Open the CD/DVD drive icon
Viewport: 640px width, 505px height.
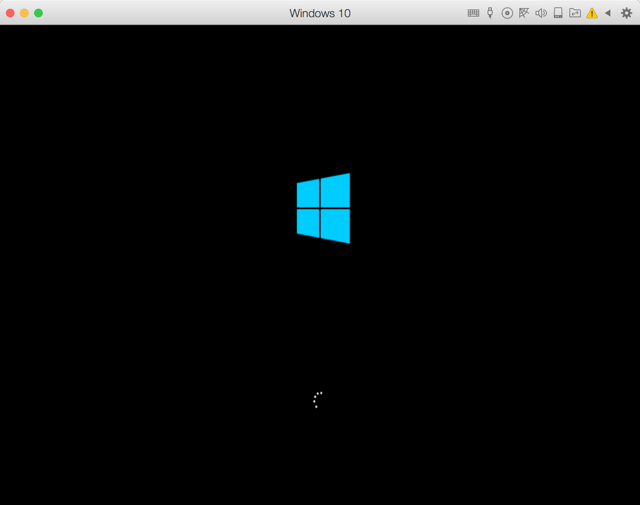[x=507, y=13]
